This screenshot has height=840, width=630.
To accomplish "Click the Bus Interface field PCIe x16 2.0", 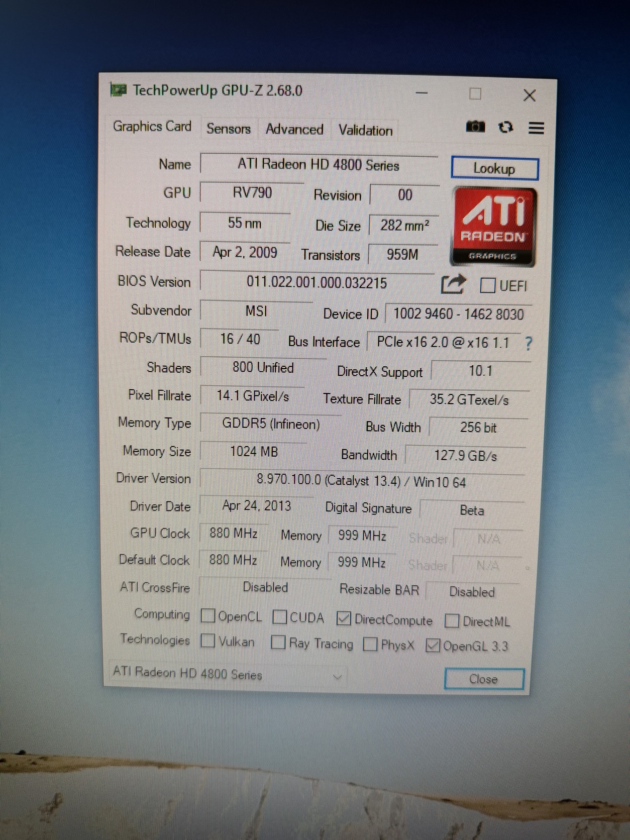I will (x=443, y=343).
